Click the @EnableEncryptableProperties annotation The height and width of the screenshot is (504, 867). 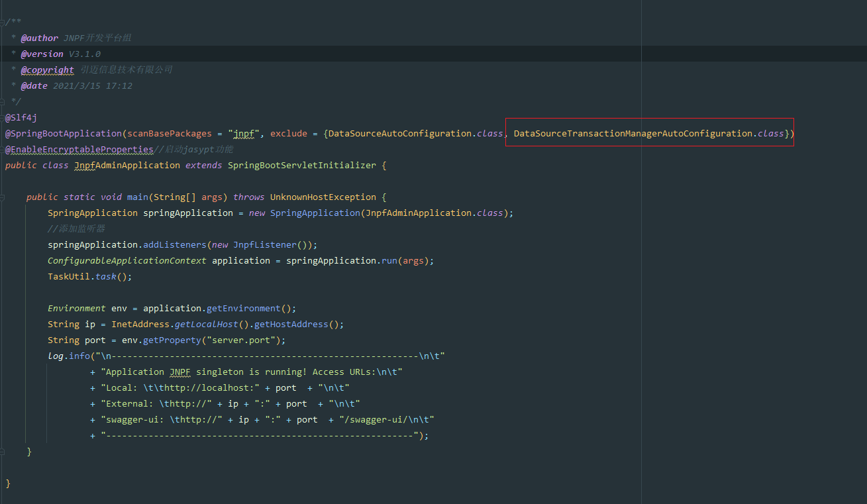79,150
